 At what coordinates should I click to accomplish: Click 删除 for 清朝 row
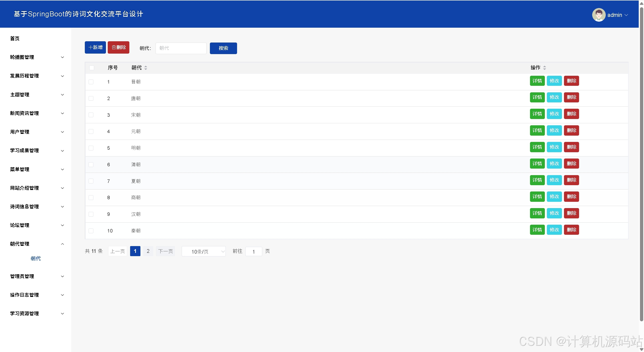pos(571,164)
